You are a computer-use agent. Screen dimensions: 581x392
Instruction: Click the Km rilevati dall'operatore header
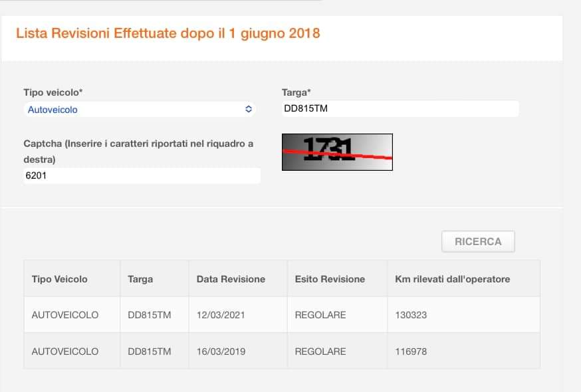(x=452, y=279)
